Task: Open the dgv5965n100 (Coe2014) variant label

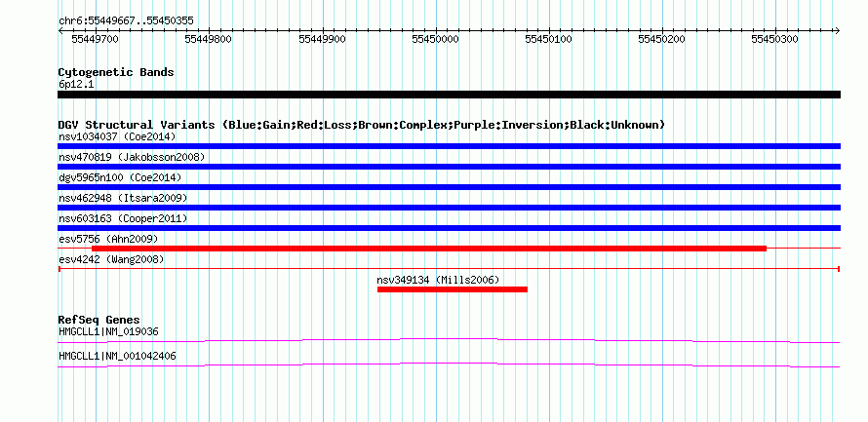Action: click(120, 177)
